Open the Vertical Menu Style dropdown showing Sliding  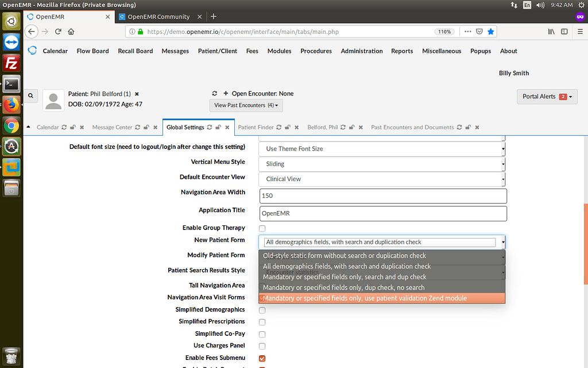[382, 164]
